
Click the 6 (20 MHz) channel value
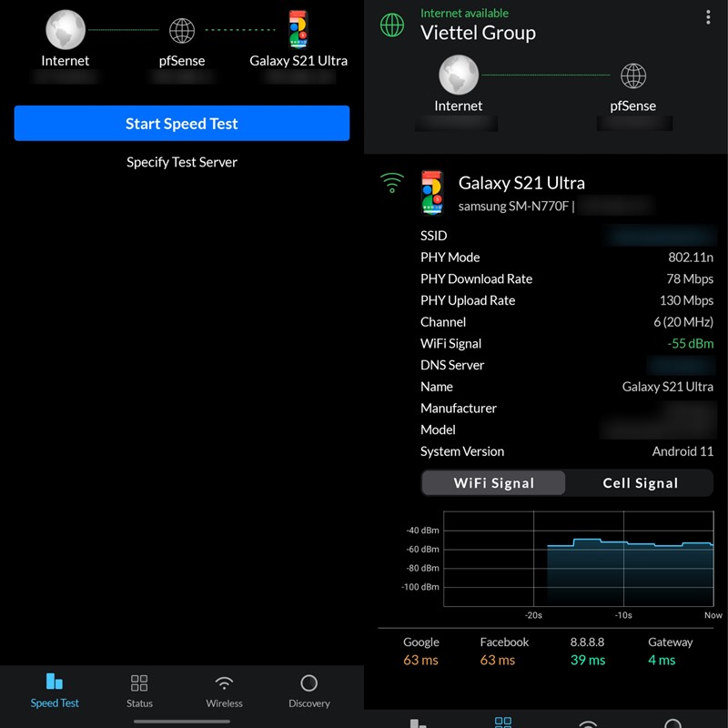coord(683,322)
